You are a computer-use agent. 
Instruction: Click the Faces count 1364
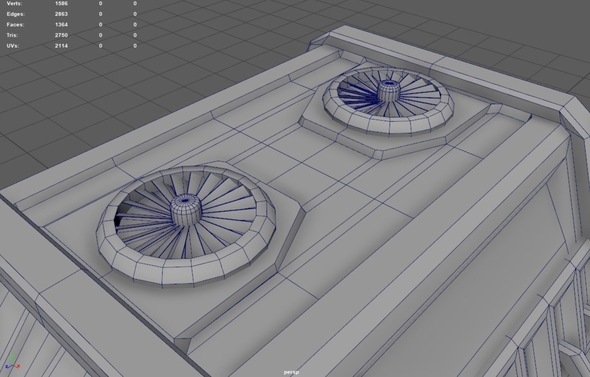coord(61,24)
